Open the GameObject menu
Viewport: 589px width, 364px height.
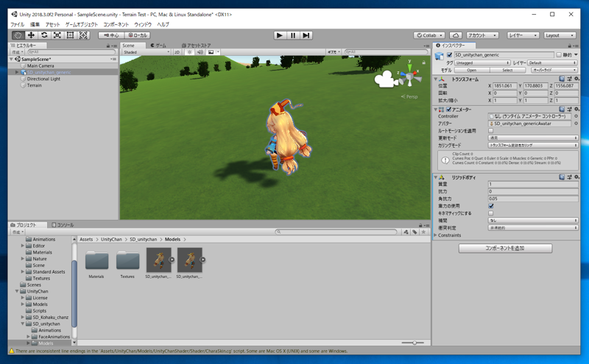click(x=82, y=24)
